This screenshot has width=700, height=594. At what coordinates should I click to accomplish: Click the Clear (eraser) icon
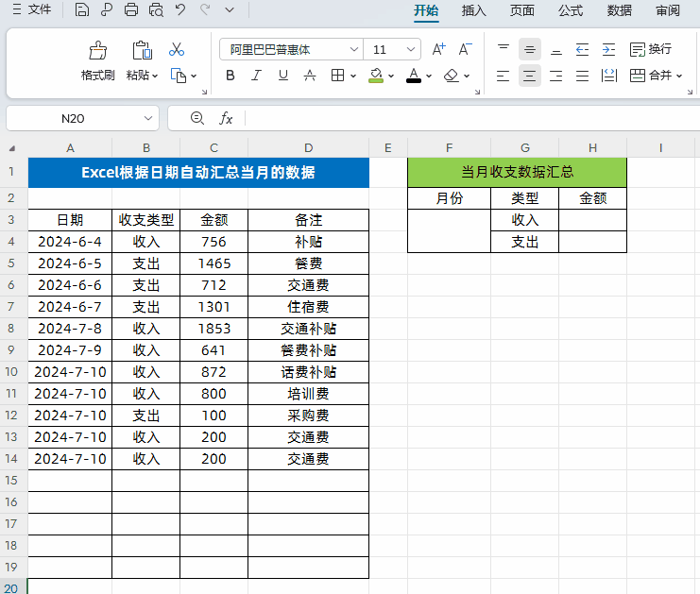pyautogui.click(x=452, y=76)
